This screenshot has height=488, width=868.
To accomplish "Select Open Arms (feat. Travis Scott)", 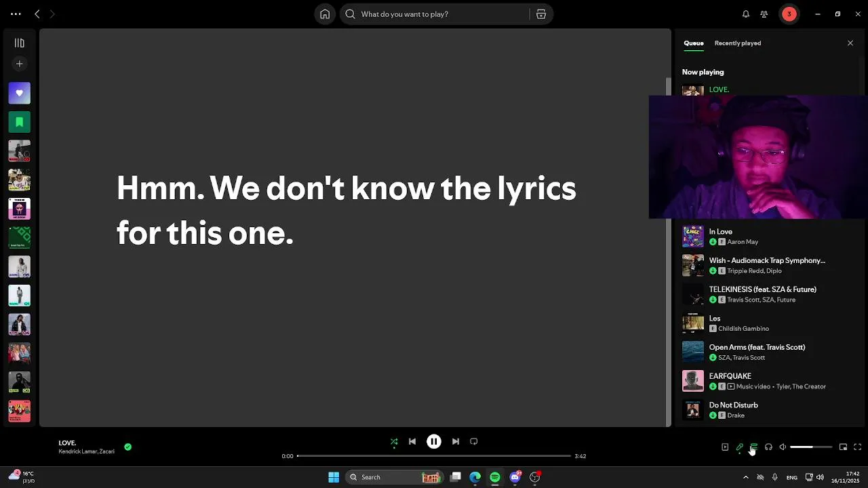I will pyautogui.click(x=768, y=352).
